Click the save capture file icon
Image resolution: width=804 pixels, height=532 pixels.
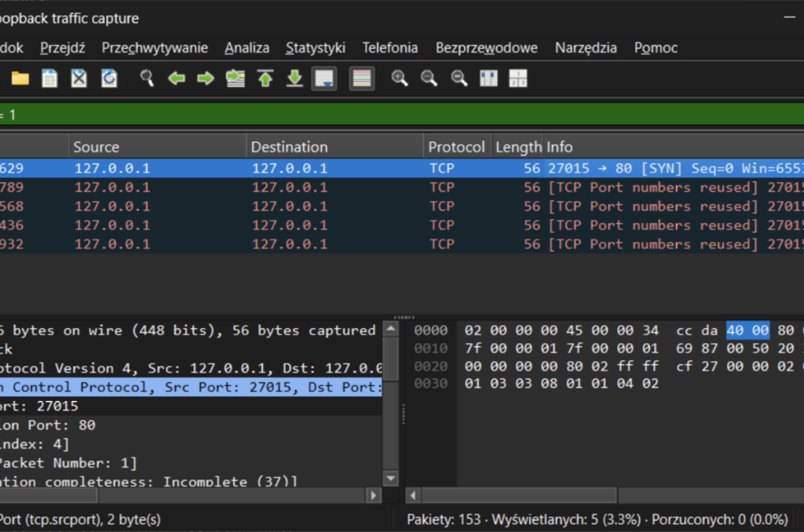(x=49, y=78)
